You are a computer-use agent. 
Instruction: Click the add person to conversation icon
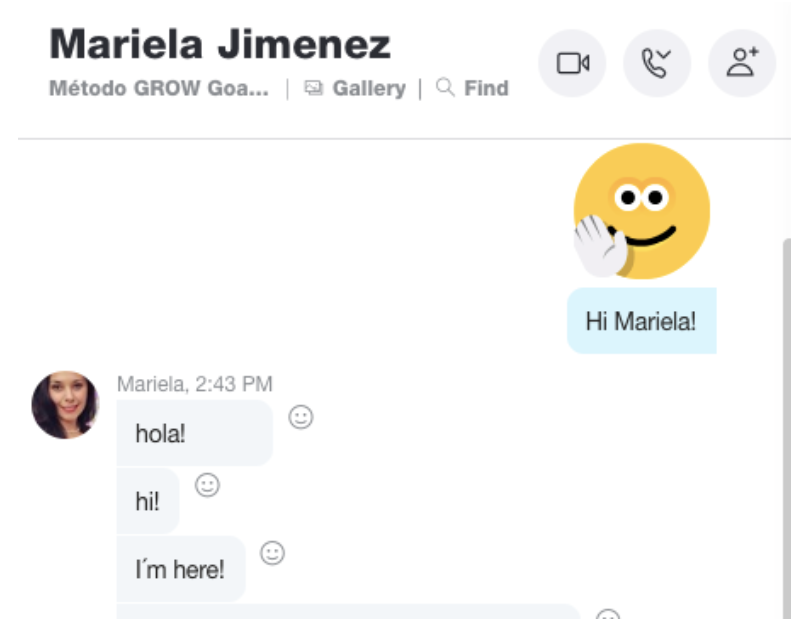[742, 63]
